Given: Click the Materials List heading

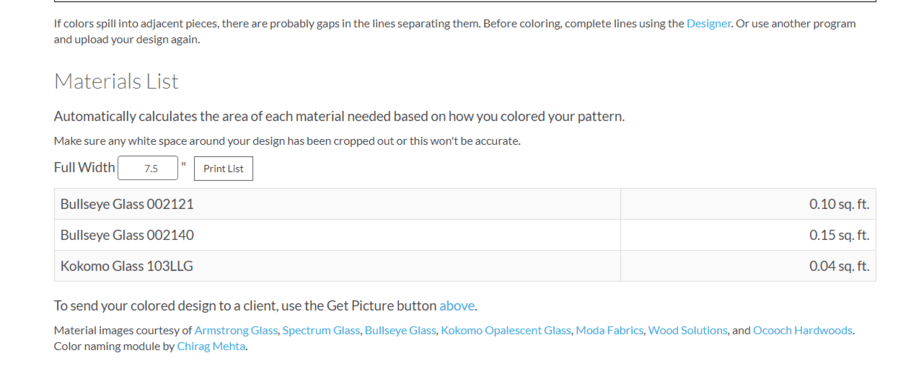Looking at the screenshot, I should click(x=116, y=81).
